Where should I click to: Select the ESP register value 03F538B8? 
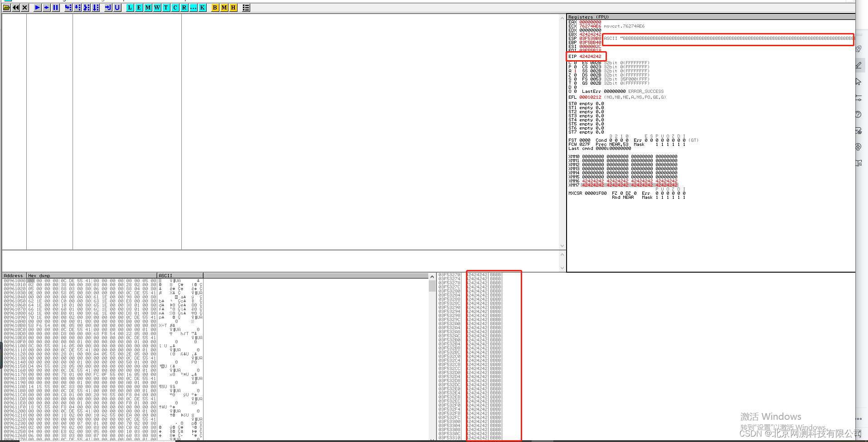(x=590, y=38)
